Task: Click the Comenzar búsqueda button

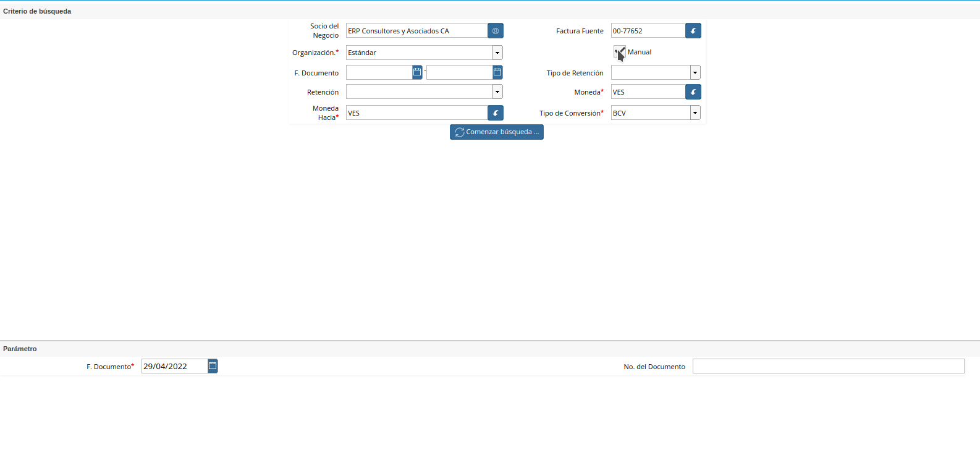Action: pos(497,132)
